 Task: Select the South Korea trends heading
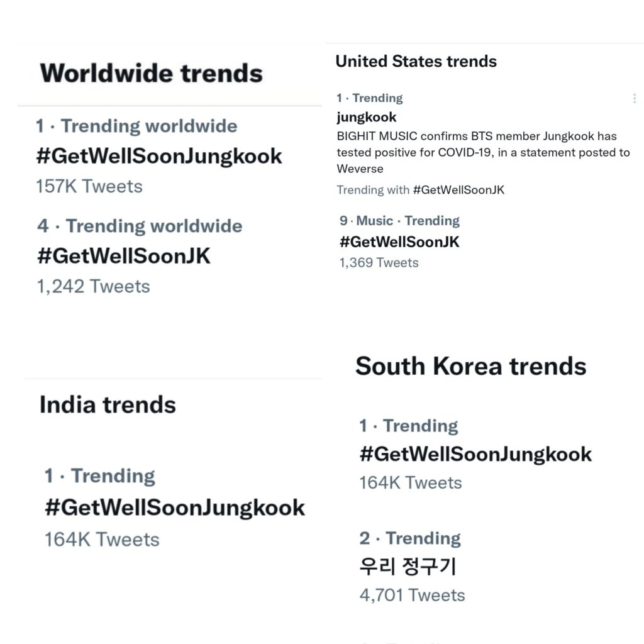(470, 366)
